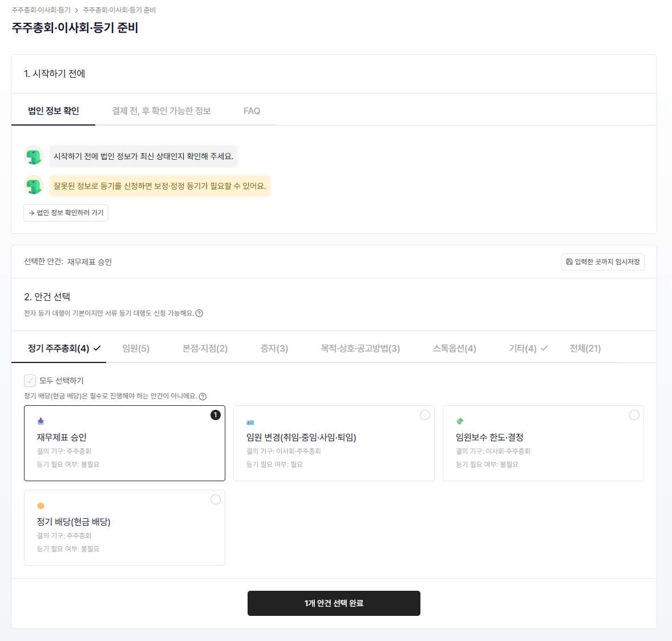The width and height of the screenshot is (672, 641).
Task: Switch to the 전체(21) tab
Action: tap(585, 349)
